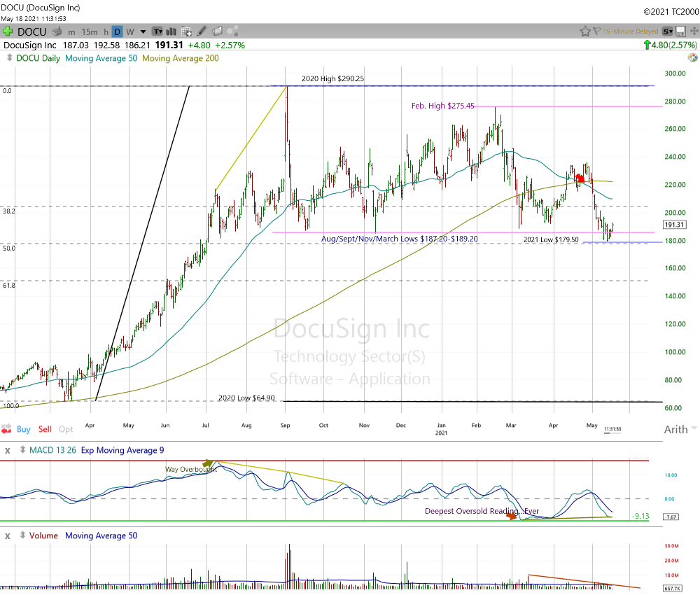The image size is (700, 595).
Task: Click the red arrow marker near 220
Action: click(x=580, y=178)
